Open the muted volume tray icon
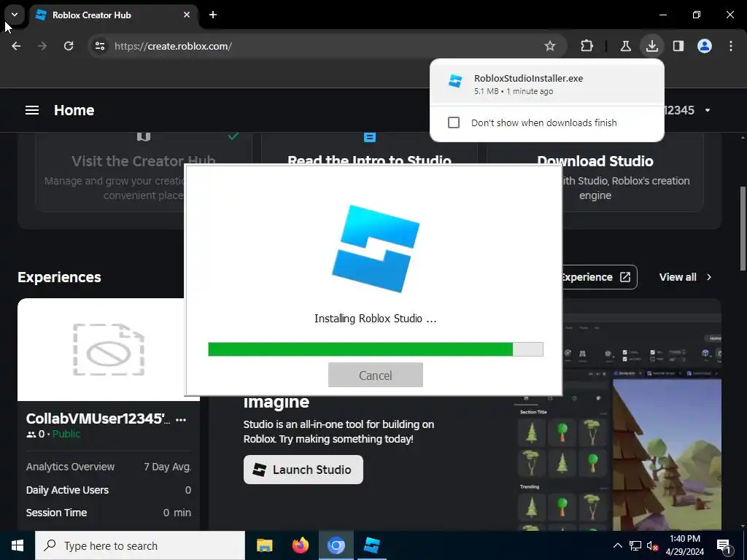This screenshot has width=747, height=560. pyautogui.click(x=652, y=545)
